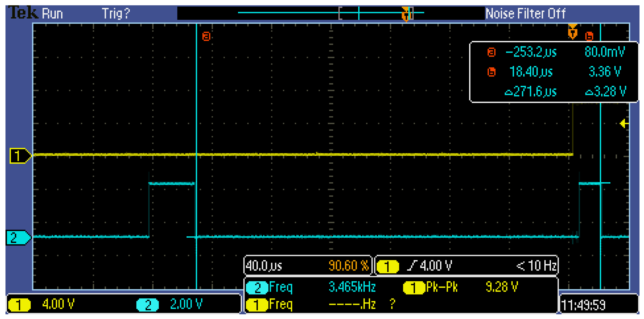Click the 11:49:59 clock display
Viewport: 644px width, 319px height.
click(x=583, y=305)
